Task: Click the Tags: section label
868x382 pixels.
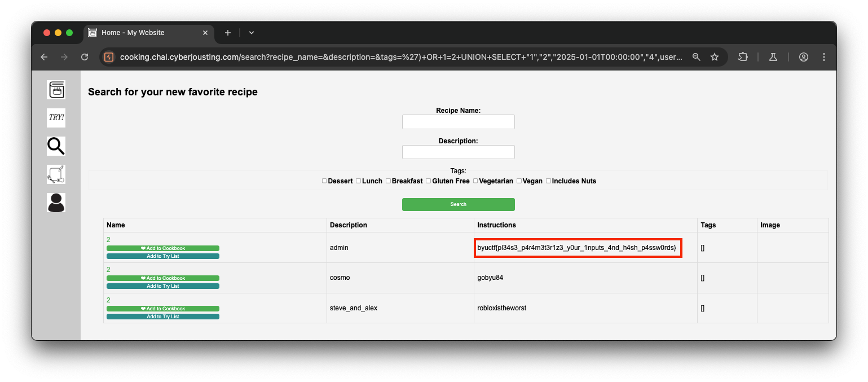Action: pos(459,170)
